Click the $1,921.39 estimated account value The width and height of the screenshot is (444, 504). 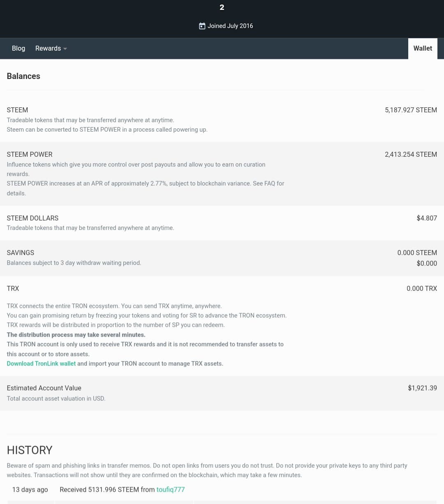click(422, 388)
